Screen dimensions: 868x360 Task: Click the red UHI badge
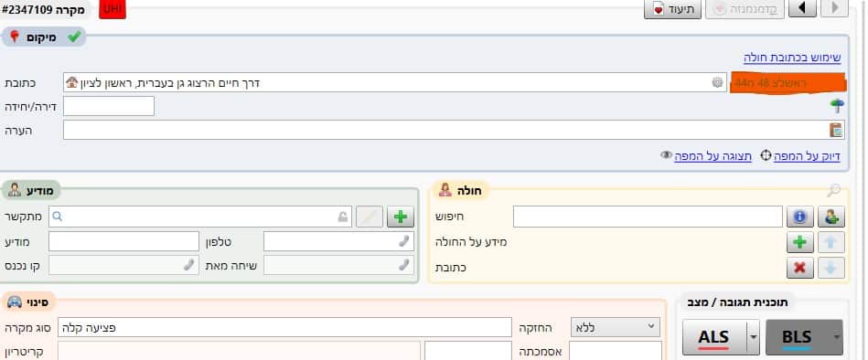(x=113, y=9)
